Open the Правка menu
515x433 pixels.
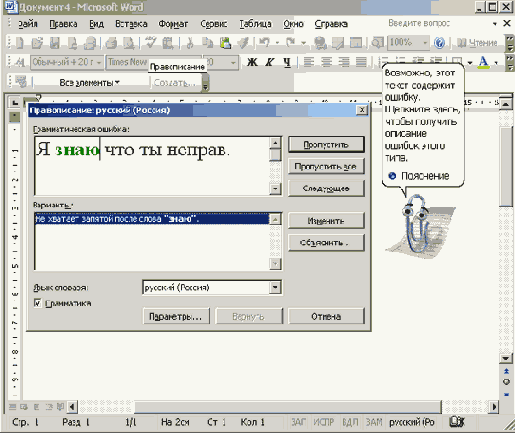pyautogui.click(x=63, y=24)
